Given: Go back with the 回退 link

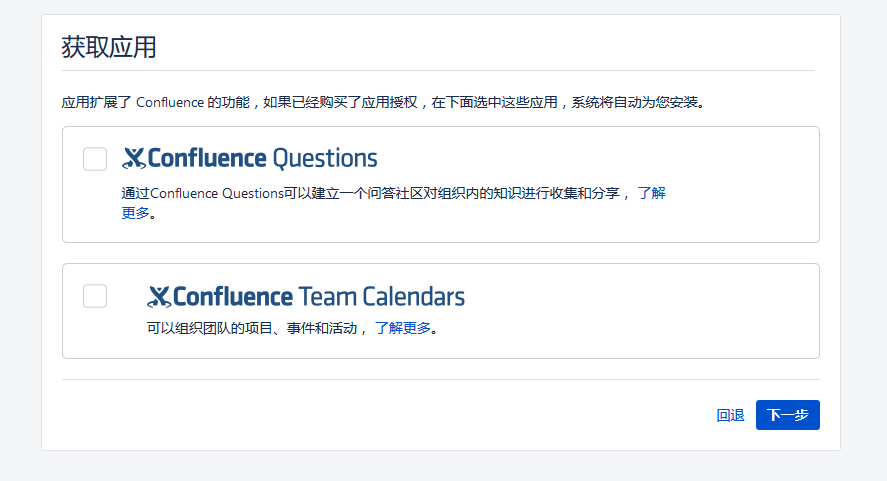Looking at the screenshot, I should (730, 415).
